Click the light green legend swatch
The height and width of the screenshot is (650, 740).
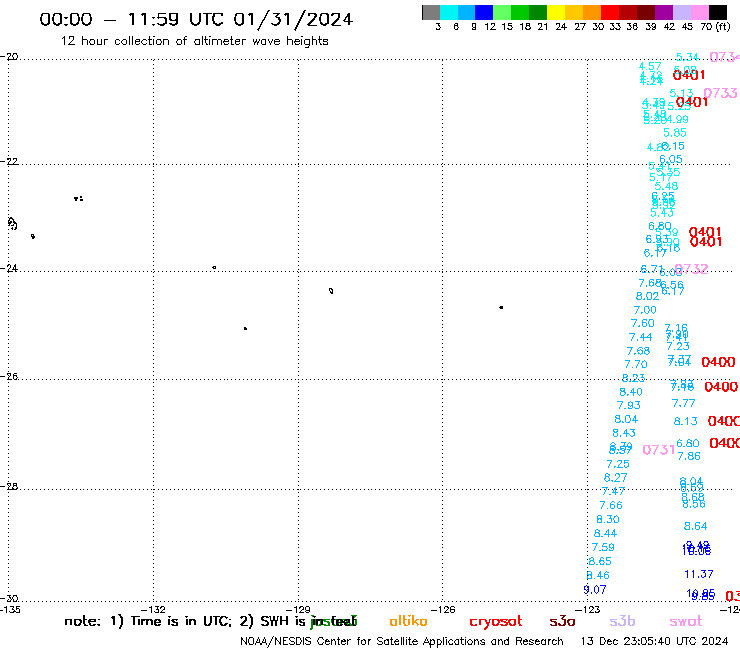point(502,12)
